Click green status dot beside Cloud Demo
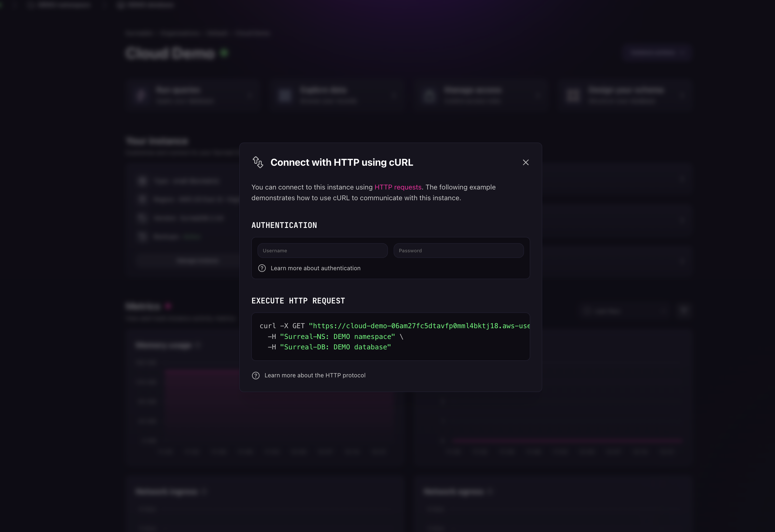The image size is (775, 532). point(224,53)
